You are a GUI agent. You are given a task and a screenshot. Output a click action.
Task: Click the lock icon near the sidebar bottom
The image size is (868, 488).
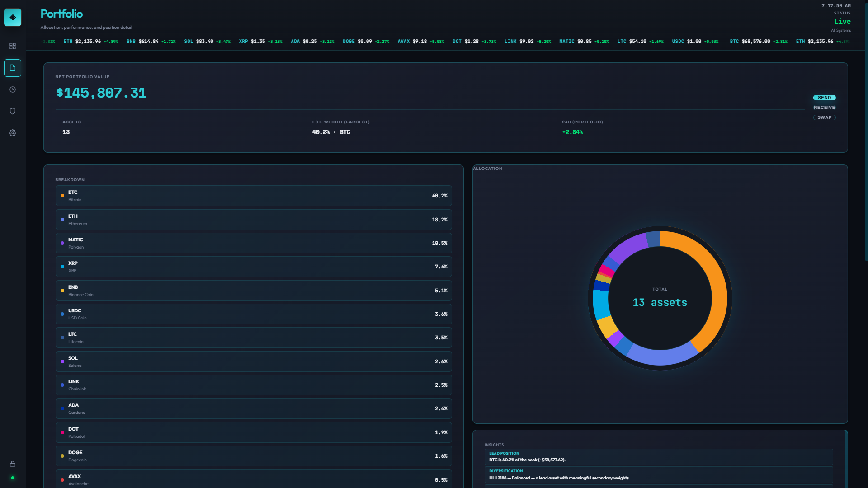[13, 463]
